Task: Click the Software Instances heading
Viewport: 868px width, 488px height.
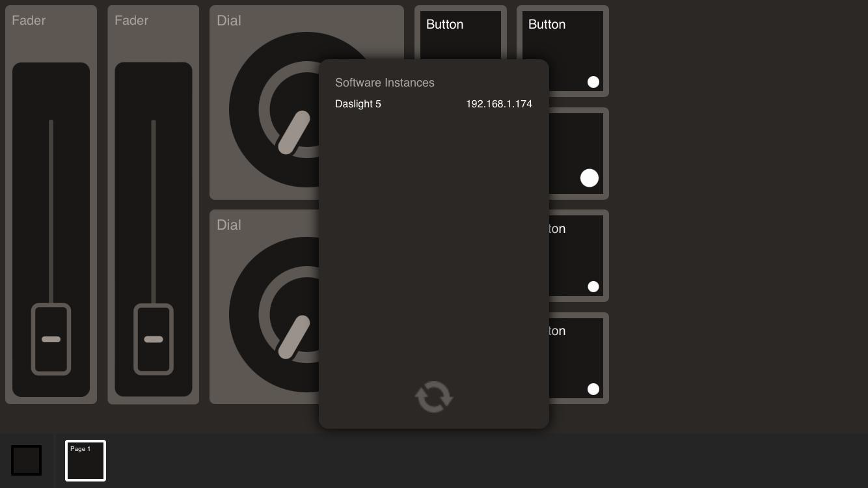Action: click(x=385, y=83)
